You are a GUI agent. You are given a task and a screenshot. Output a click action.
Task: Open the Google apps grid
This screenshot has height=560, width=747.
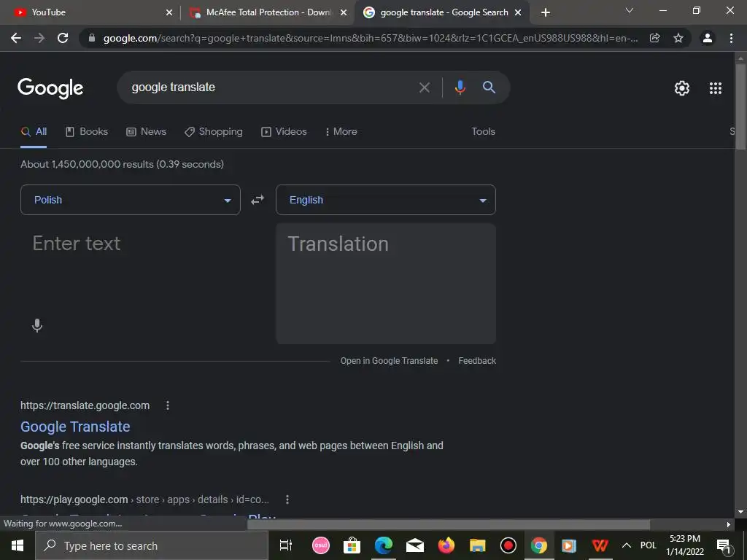[x=715, y=88]
